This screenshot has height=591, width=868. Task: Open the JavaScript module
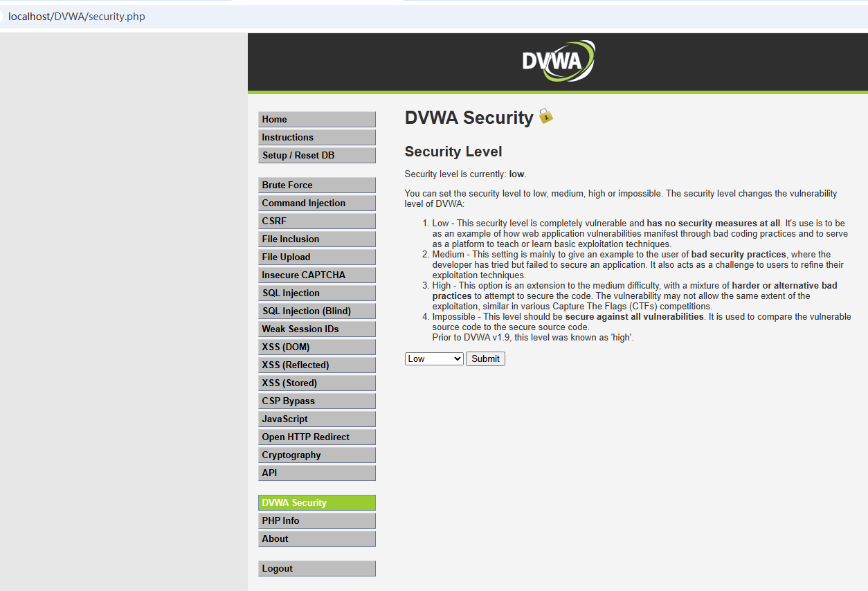click(x=317, y=419)
